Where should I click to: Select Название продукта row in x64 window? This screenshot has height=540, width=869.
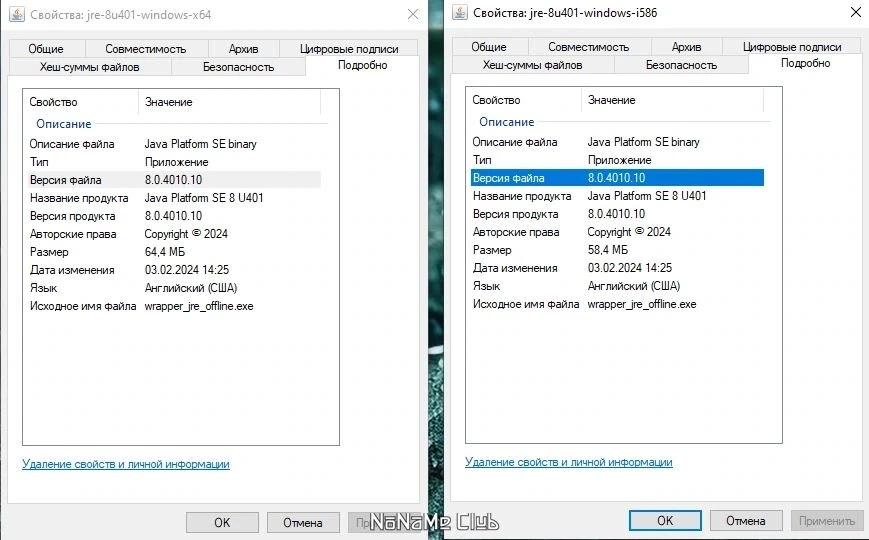(x=174, y=198)
